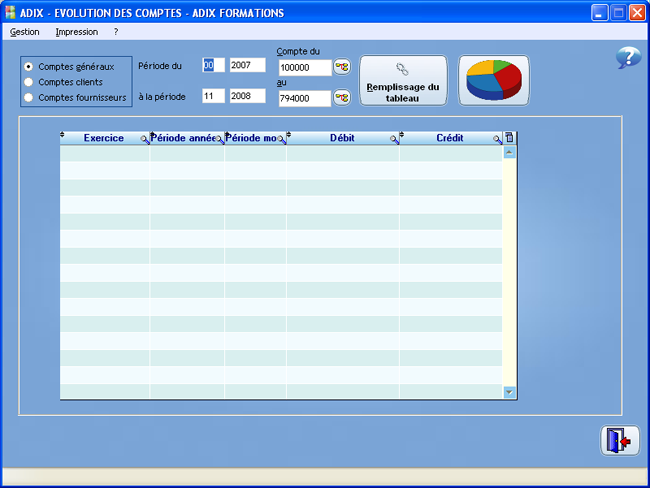
Task: Click the Compte du field containing 100000
Action: (x=305, y=68)
